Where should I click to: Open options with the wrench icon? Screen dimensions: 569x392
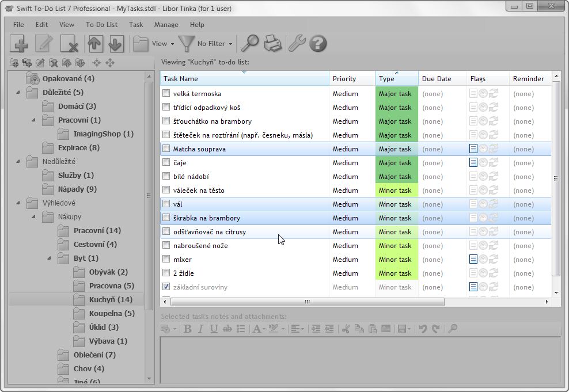pyautogui.click(x=296, y=44)
